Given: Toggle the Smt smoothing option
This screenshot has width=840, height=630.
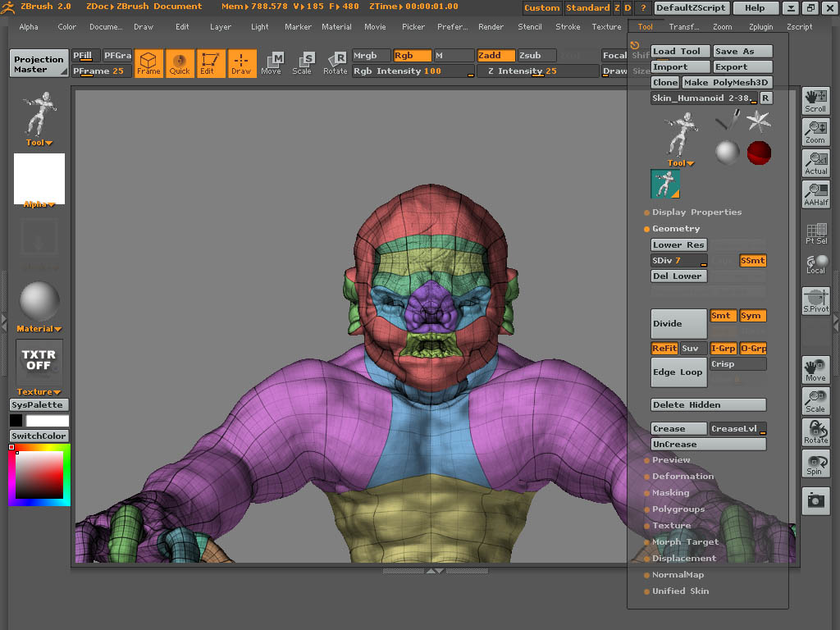Looking at the screenshot, I should [722, 316].
